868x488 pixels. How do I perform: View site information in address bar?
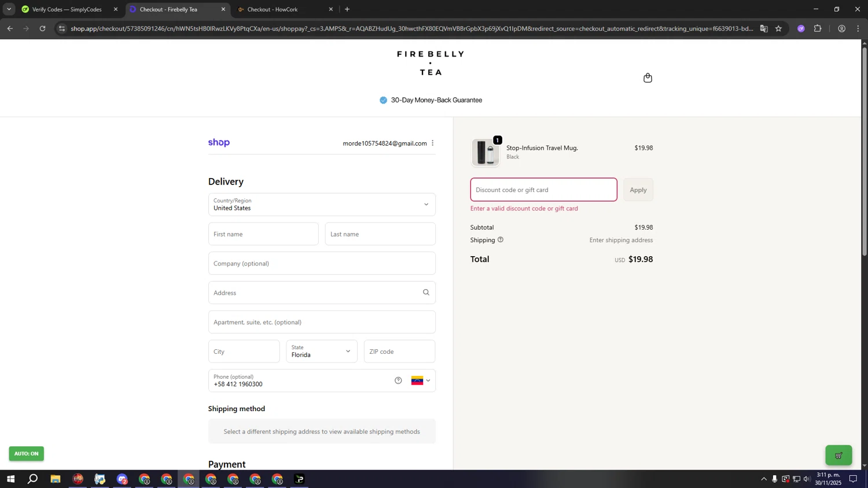click(x=62, y=28)
